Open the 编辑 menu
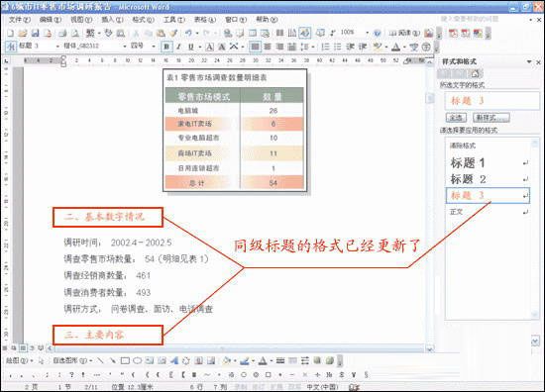The width and height of the screenshot is (545, 392). [51, 20]
